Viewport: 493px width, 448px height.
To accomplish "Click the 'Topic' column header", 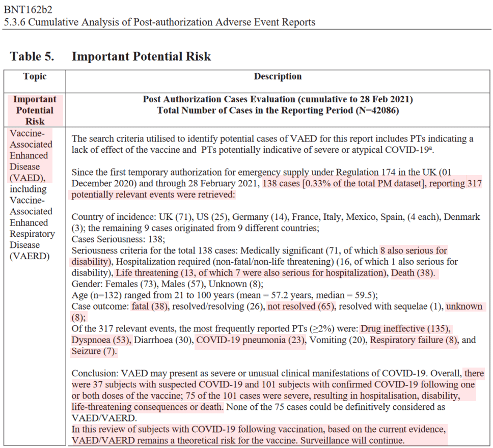I will 35,76.
